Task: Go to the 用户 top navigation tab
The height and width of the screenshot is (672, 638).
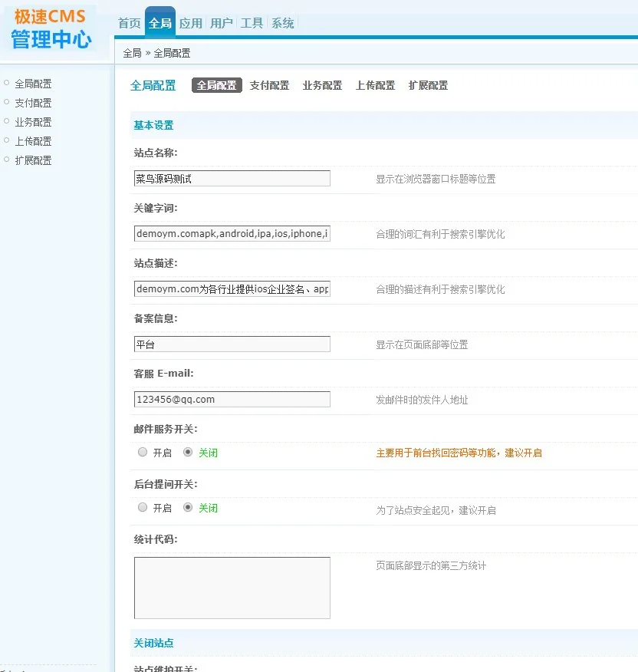Action: click(x=222, y=23)
